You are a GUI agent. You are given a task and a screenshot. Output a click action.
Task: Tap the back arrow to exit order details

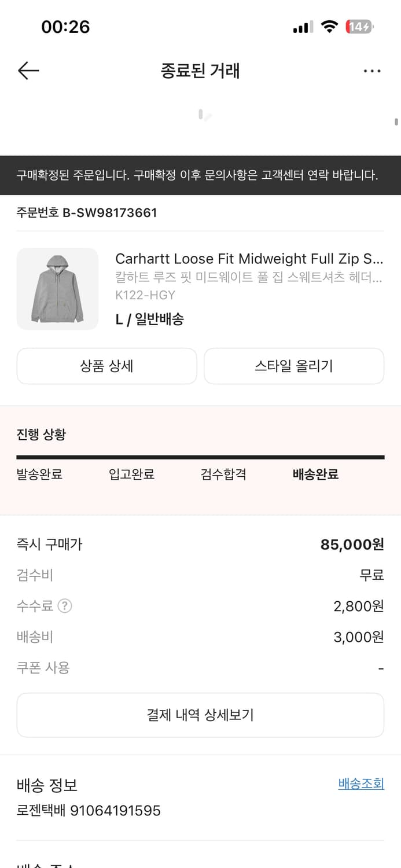[x=27, y=71]
